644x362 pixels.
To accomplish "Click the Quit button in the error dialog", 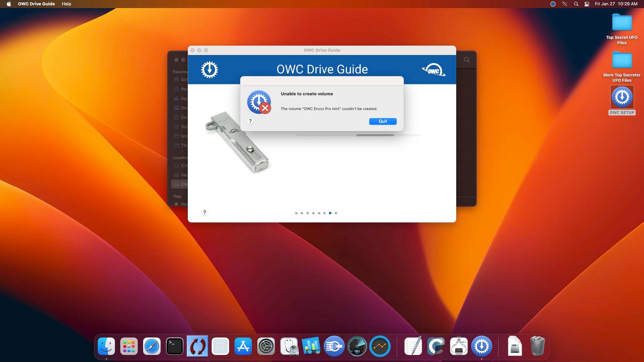I will click(x=383, y=121).
